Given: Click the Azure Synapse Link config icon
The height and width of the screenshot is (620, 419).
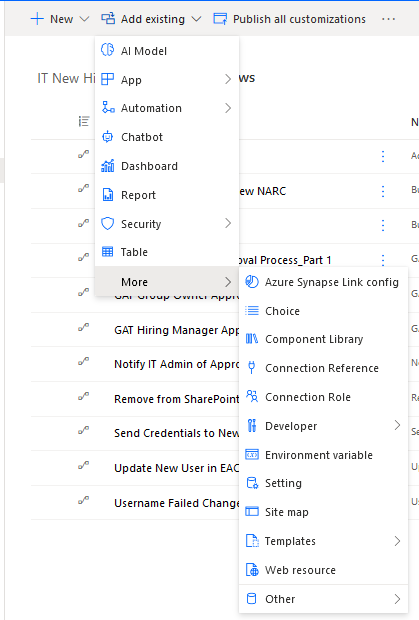Looking at the screenshot, I should (252, 282).
